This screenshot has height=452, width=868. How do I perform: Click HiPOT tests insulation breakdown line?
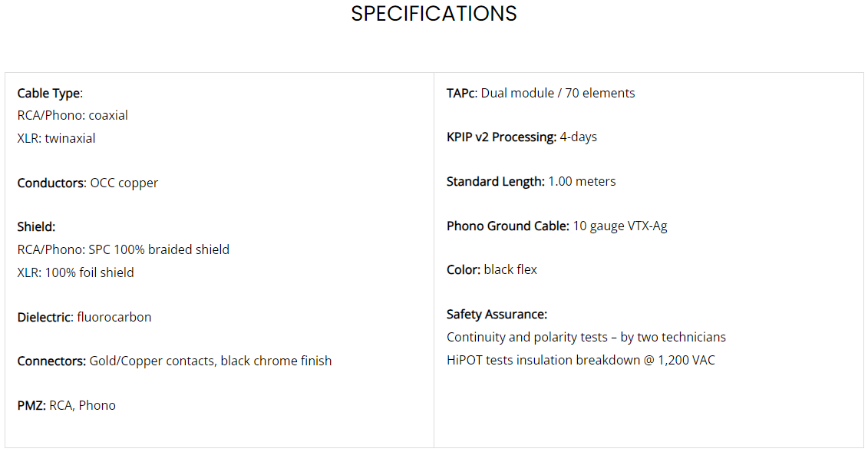(x=581, y=360)
